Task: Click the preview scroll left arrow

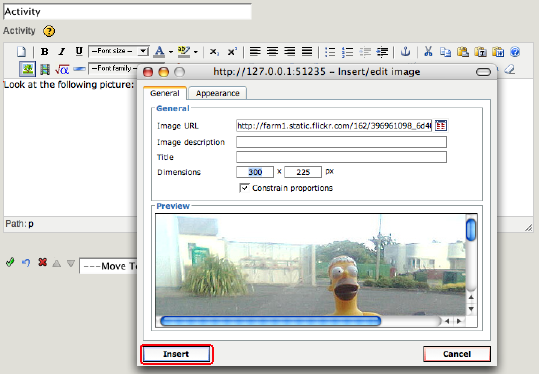Action: [x=447, y=321]
